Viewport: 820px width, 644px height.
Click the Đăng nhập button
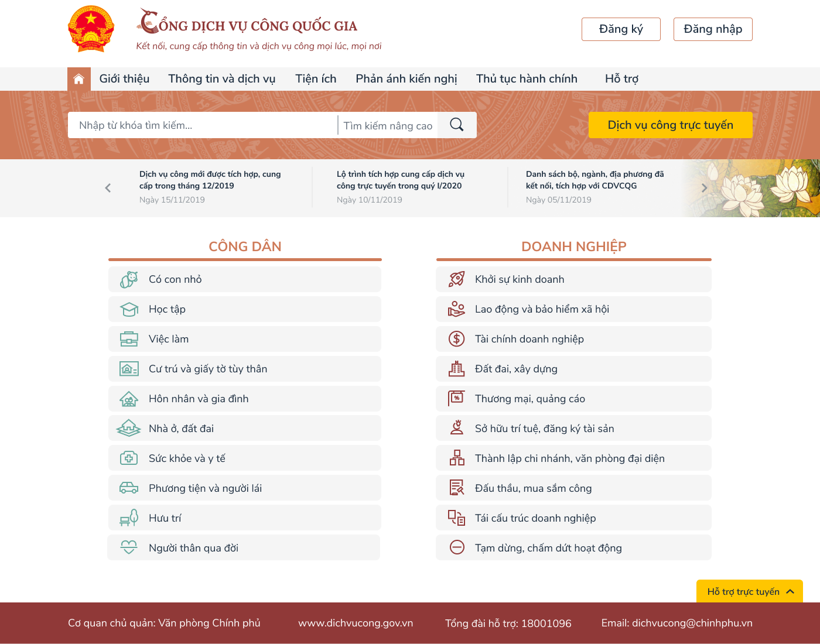click(x=713, y=29)
